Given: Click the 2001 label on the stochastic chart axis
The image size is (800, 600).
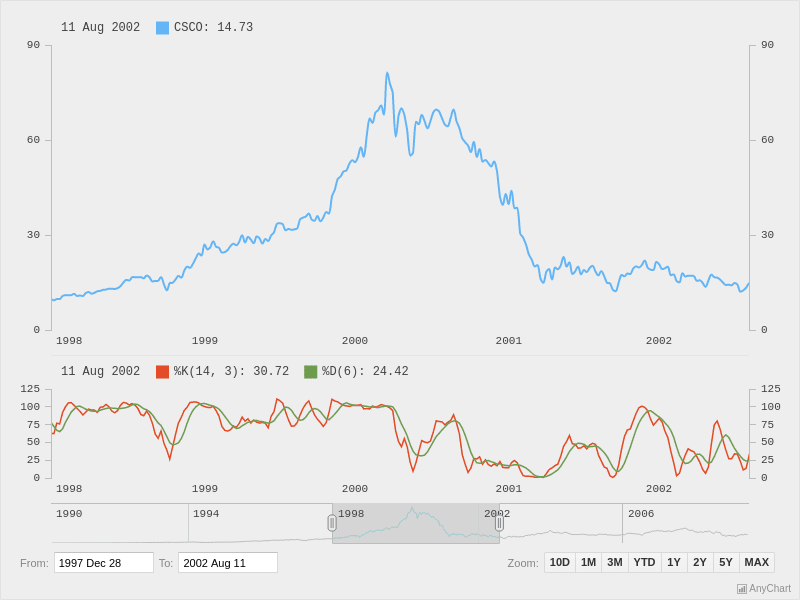Looking at the screenshot, I should (509, 488).
